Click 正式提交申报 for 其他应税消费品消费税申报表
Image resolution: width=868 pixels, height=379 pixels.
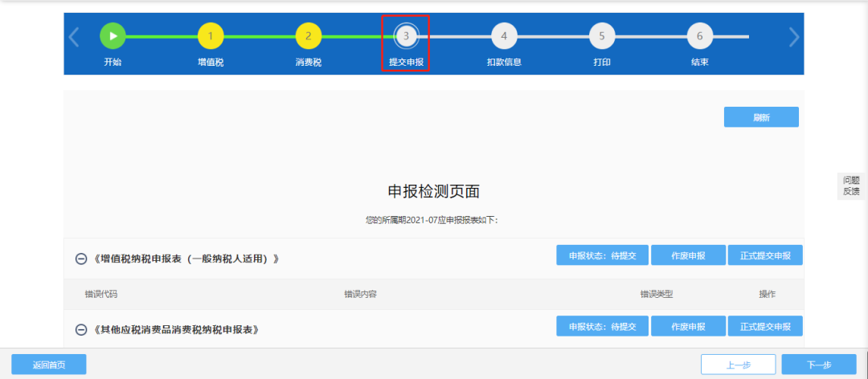[x=765, y=326]
